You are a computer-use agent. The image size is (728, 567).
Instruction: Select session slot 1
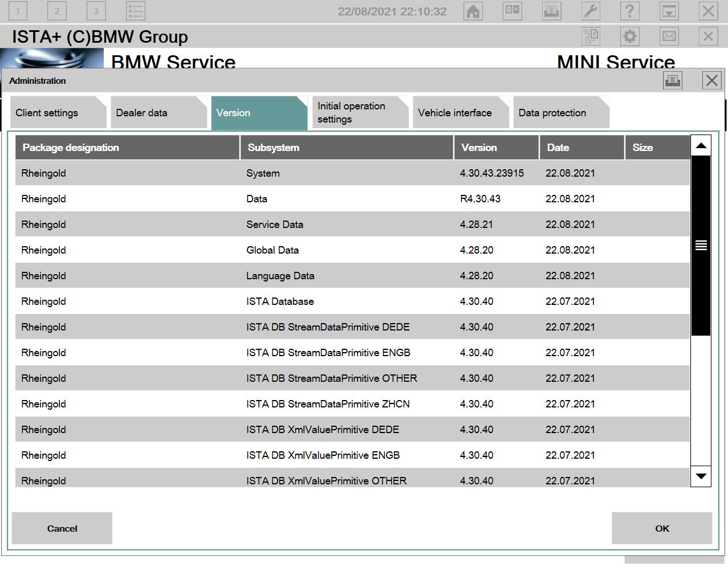point(19,11)
